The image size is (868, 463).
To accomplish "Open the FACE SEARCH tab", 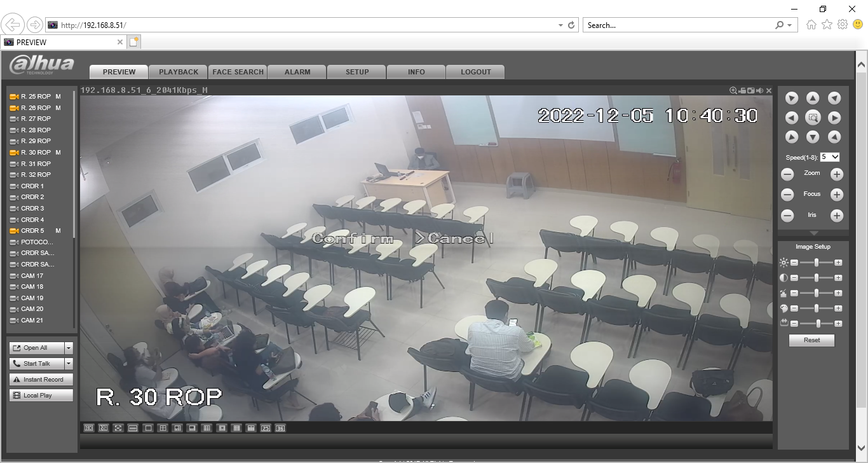I will pyautogui.click(x=238, y=72).
